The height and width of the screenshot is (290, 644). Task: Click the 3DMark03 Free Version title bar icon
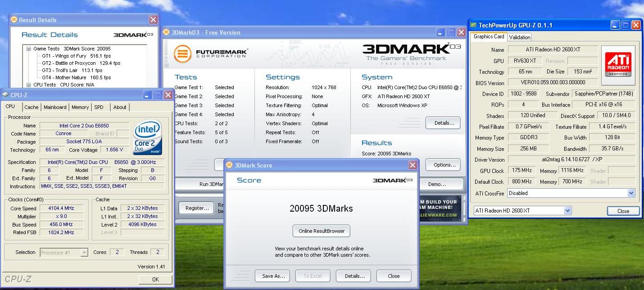click(x=166, y=32)
